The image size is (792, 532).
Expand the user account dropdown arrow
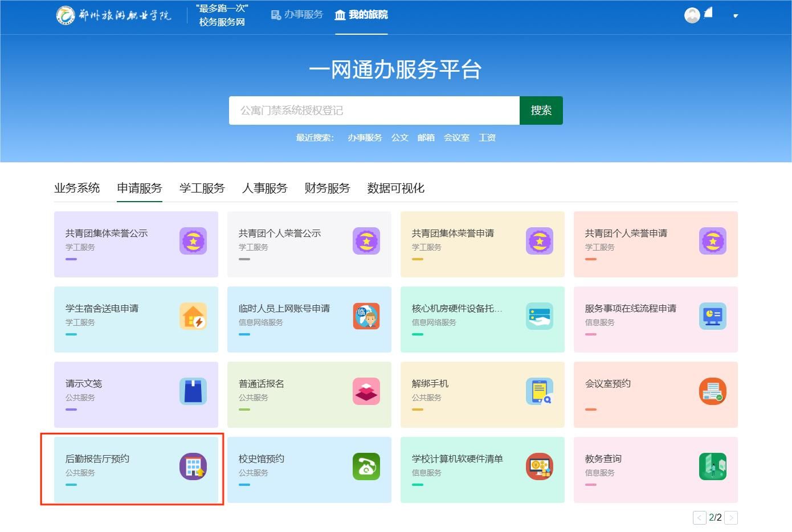[736, 16]
